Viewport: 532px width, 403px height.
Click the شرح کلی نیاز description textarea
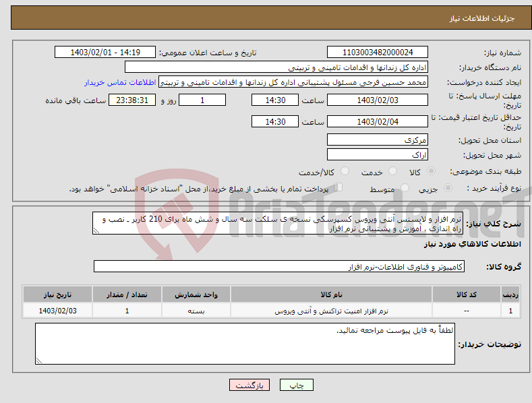pyautogui.click(x=278, y=223)
